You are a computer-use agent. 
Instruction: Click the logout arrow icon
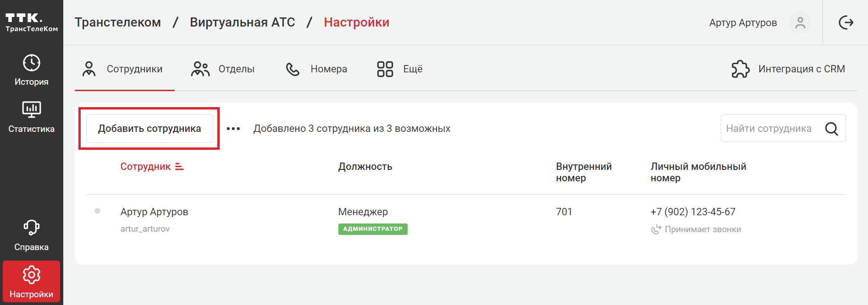[846, 22]
